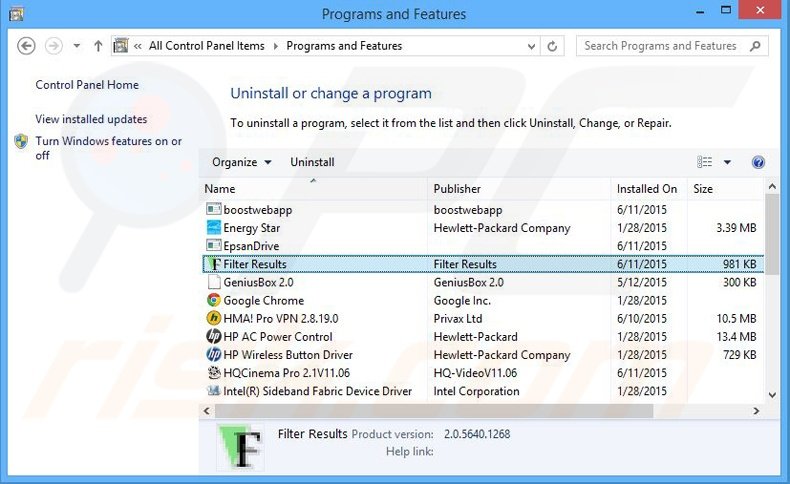Image resolution: width=790 pixels, height=484 pixels.
Task: Open the Organize menu
Action: point(241,162)
